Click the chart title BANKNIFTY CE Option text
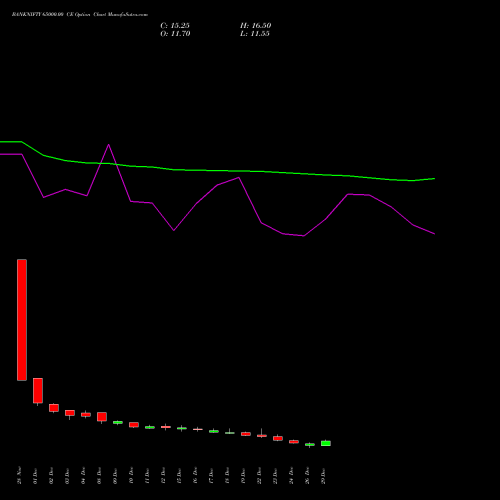500x500 pixels. point(80,15)
